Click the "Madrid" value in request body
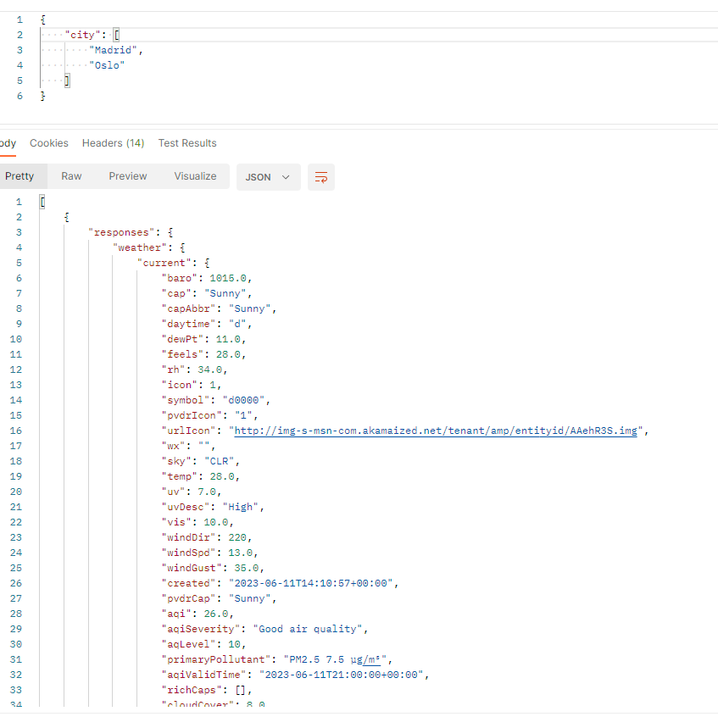The width and height of the screenshot is (718, 728). [x=114, y=50]
